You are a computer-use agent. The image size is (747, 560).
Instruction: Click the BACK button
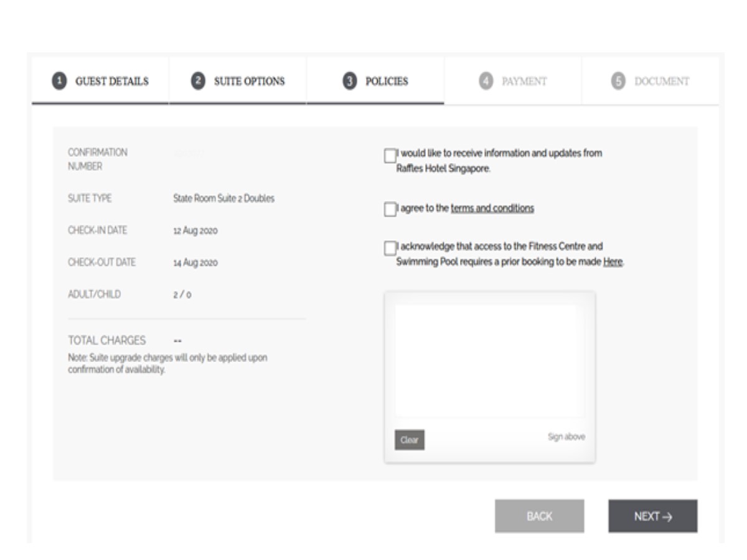[539, 516]
